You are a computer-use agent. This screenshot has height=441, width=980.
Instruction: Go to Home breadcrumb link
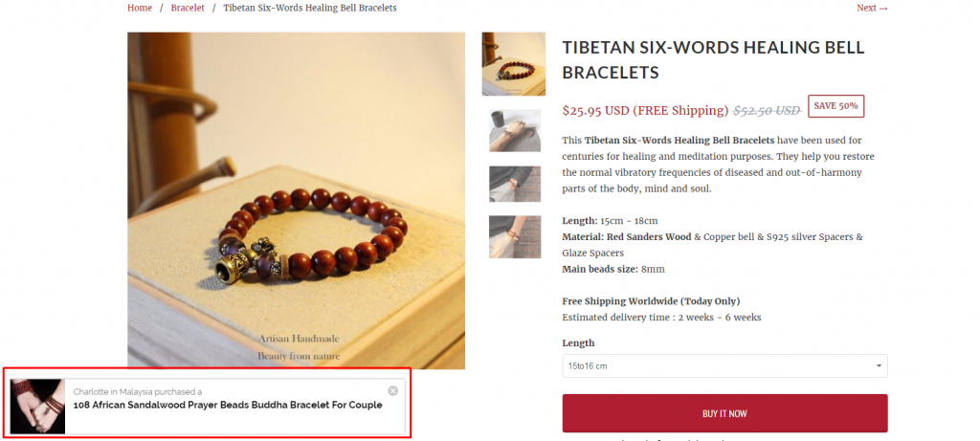(x=140, y=8)
